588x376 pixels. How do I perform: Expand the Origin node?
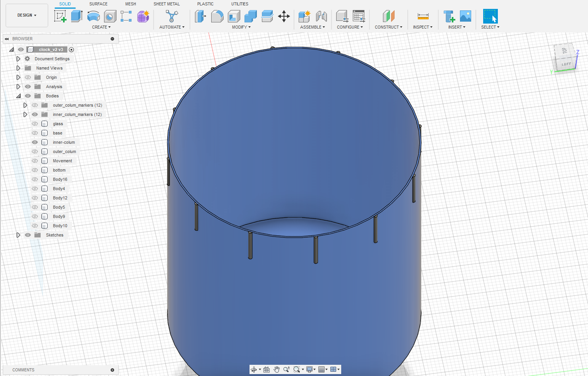click(18, 77)
